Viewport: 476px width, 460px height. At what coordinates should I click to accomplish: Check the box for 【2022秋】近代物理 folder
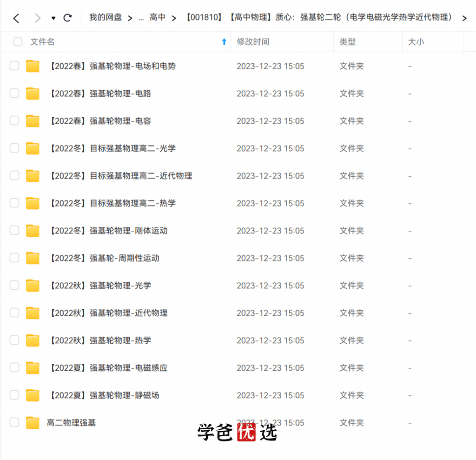click(x=14, y=313)
